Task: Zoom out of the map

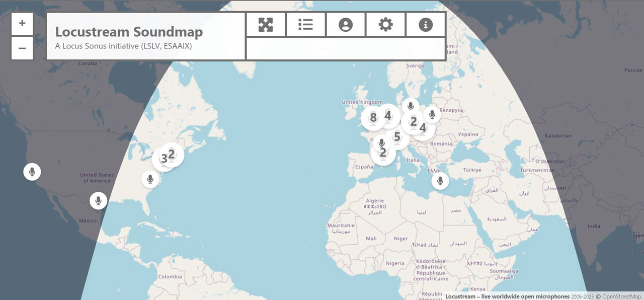Action: [x=22, y=49]
